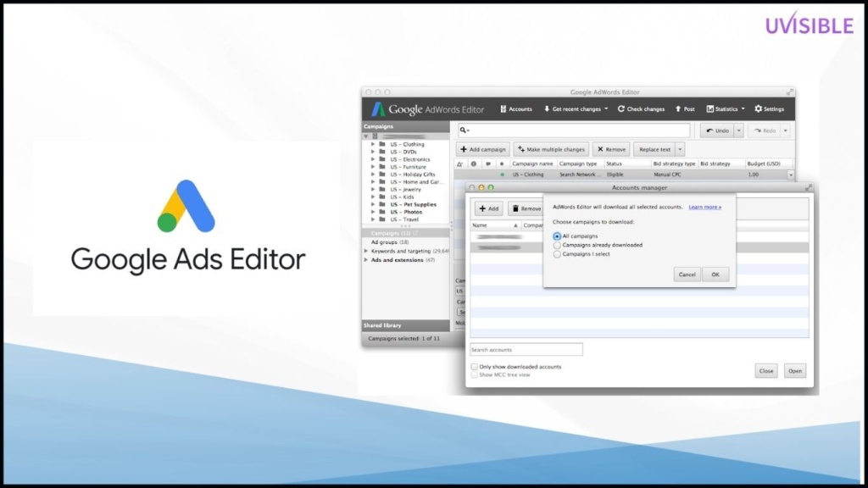Click the folder icon for US – Holiday Gifts

382,175
